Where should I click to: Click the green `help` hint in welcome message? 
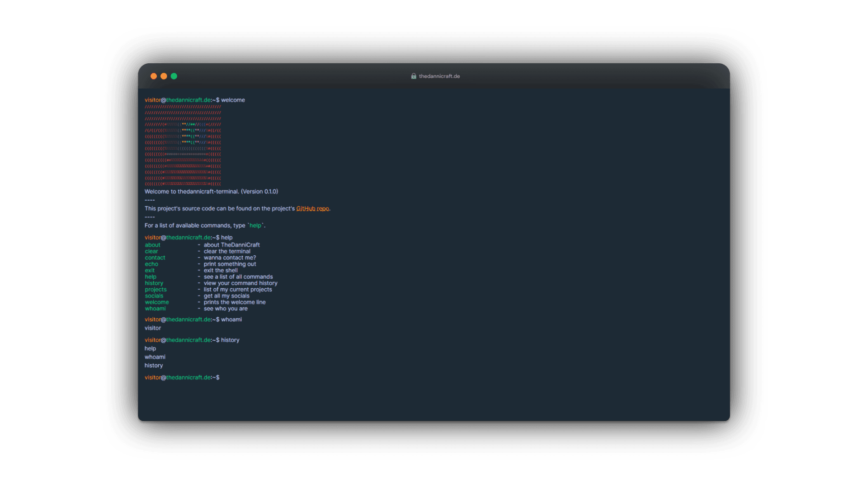tap(255, 225)
